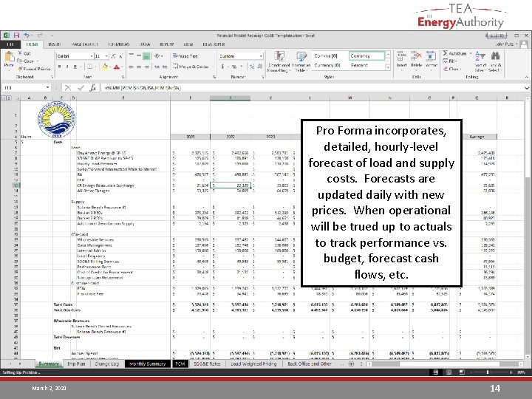Click the underline U icon
Screen dimensions: 532x399
click(x=75, y=66)
